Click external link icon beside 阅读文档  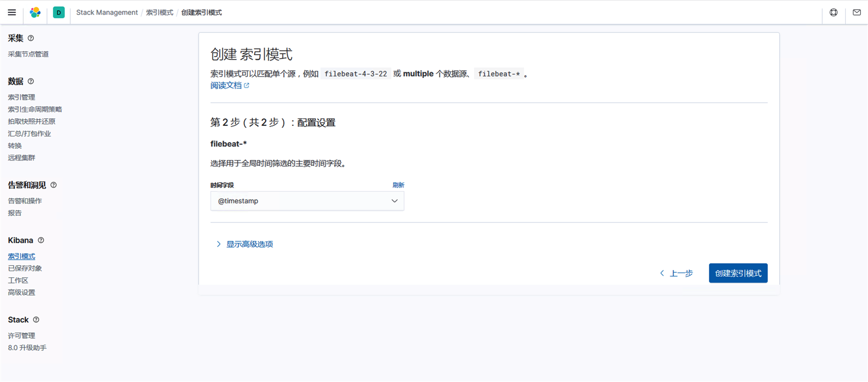247,85
